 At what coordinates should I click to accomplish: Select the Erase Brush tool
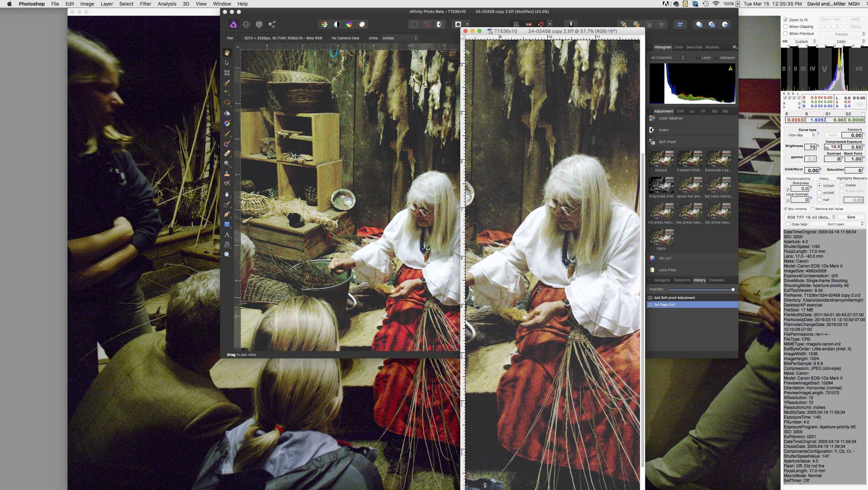(227, 154)
